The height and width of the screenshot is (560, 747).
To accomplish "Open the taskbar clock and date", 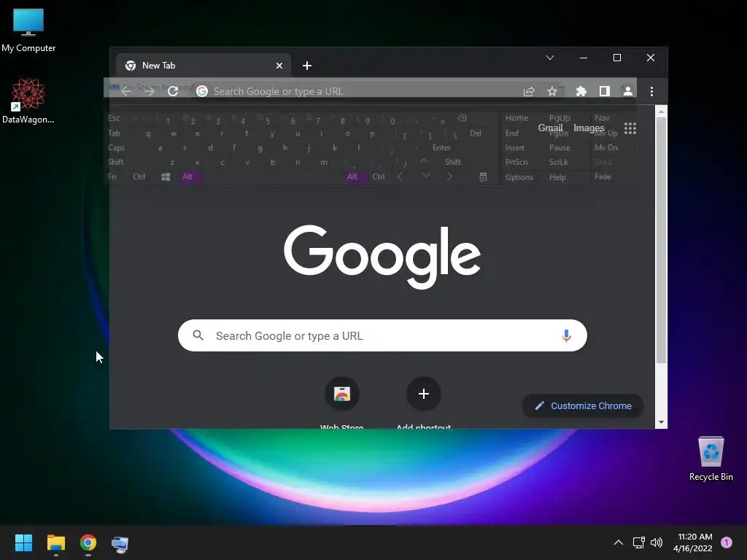I will (693, 542).
